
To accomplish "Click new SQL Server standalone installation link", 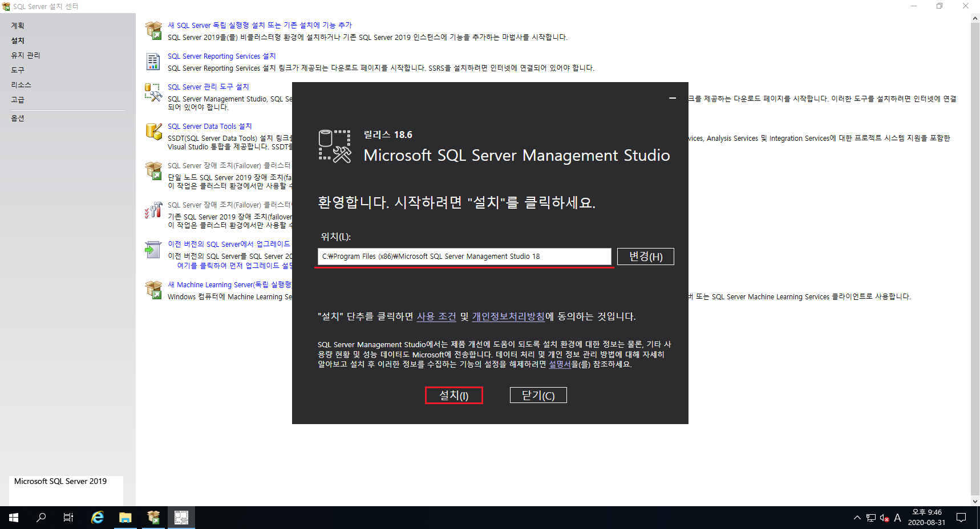I will pos(260,25).
